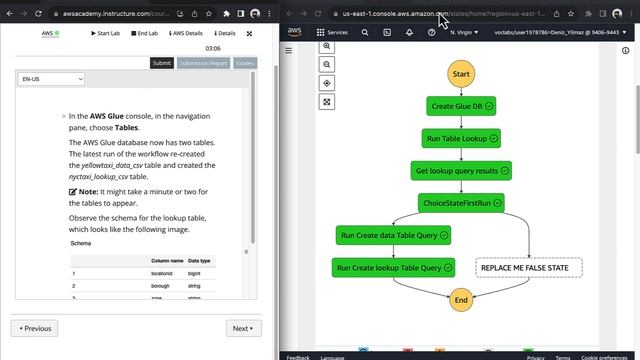Reload the AWS console page

click(318, 13)
